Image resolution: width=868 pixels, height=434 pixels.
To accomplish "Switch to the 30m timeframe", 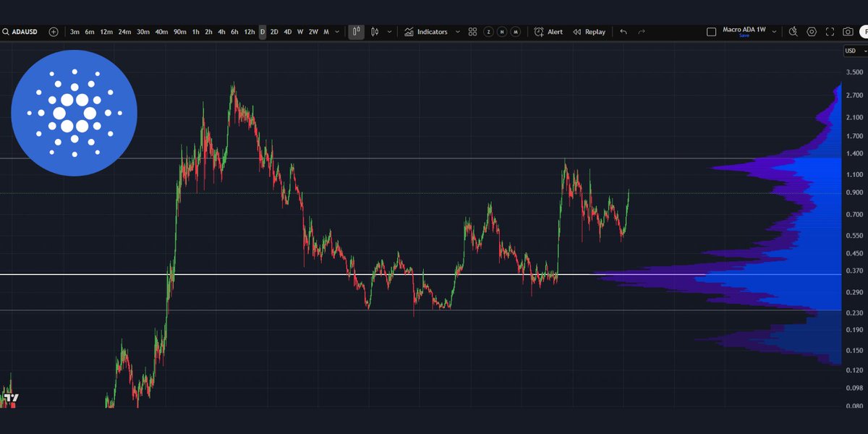I will click(x=143, y=32).
